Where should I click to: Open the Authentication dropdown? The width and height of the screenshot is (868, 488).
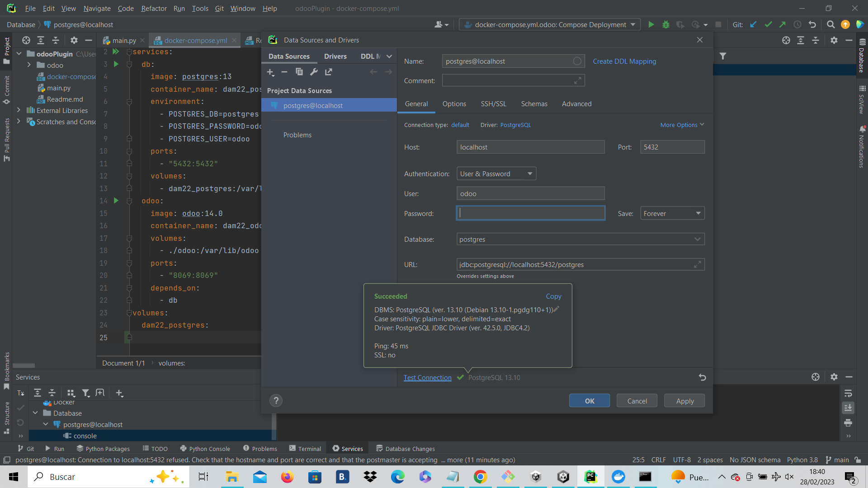[x=496, y=174]
